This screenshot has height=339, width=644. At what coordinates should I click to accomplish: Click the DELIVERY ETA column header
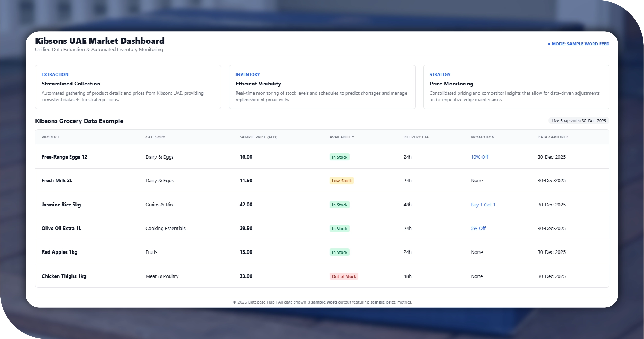[416, 137]
